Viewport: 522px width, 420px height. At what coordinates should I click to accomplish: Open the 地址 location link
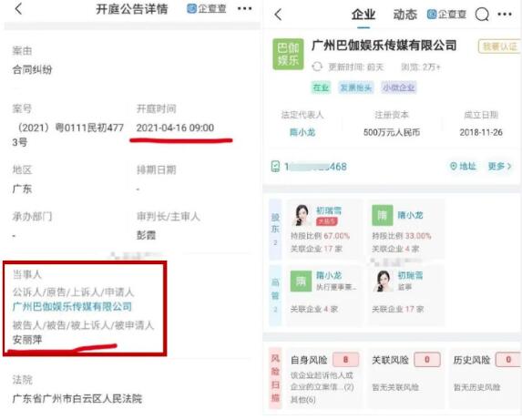coord(463,166)
